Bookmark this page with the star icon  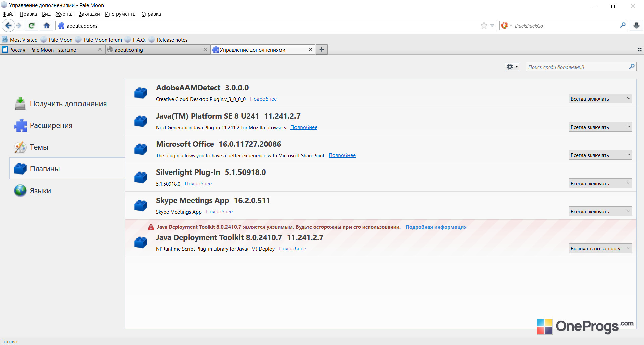click(484, 26)
